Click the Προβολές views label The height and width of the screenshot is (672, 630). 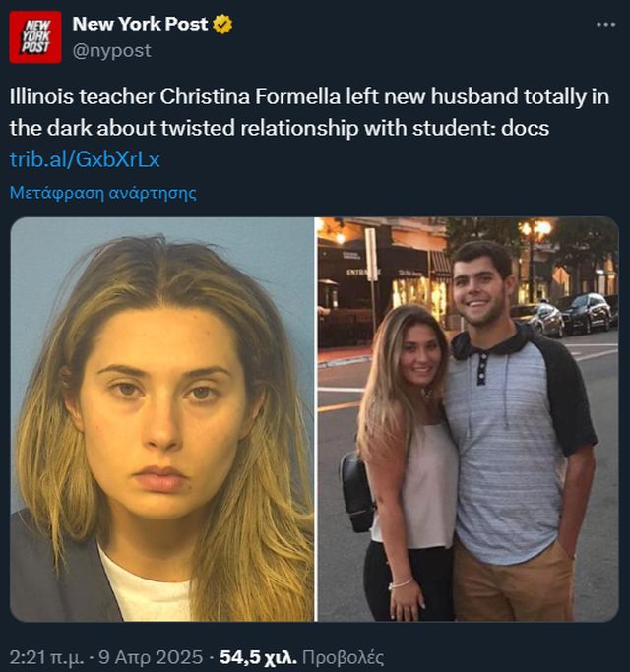click(x=343, y=657)
